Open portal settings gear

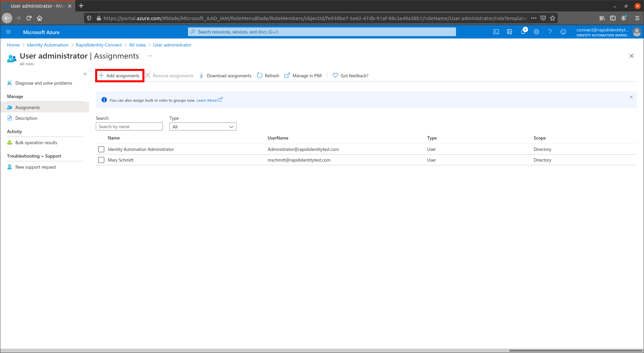(536, 32)
